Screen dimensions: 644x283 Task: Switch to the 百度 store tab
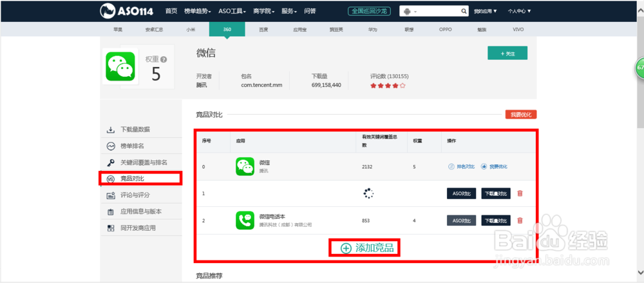point(263,29)
